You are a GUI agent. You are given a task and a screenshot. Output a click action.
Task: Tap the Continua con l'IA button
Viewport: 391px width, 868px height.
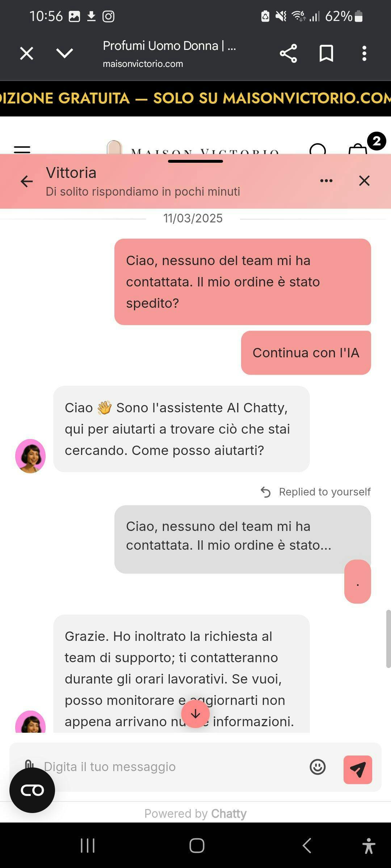click(306, 353)
